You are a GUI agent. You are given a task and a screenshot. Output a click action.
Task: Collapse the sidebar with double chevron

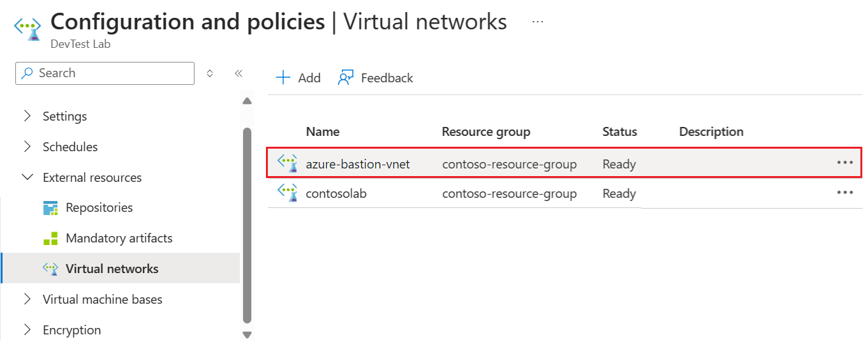[239, 73]
